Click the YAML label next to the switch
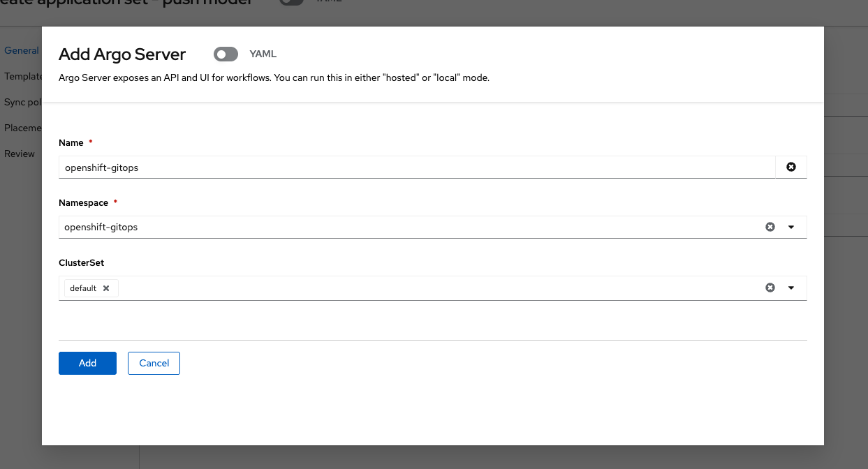The image size is (868, 469). click(x=263, y=54)
